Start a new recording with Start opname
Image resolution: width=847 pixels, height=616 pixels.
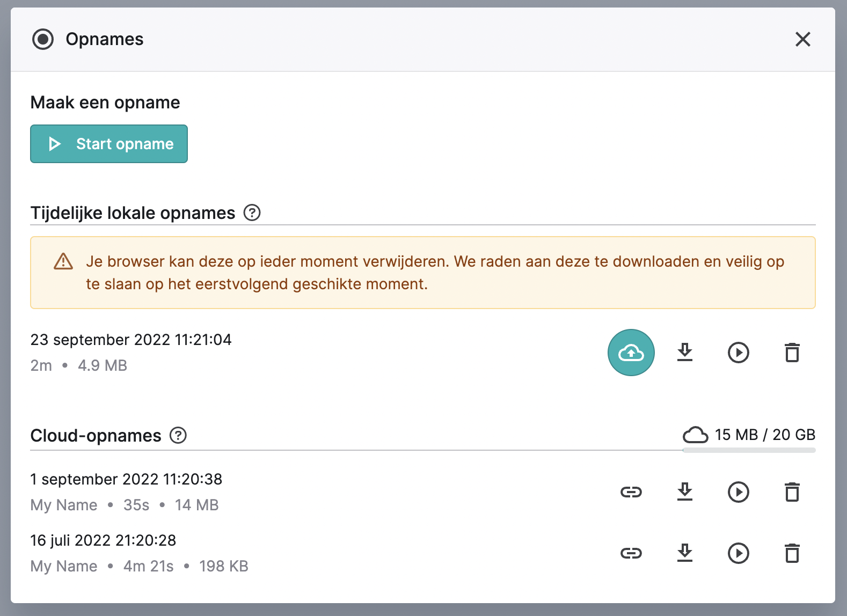click(x=109, y=144)
